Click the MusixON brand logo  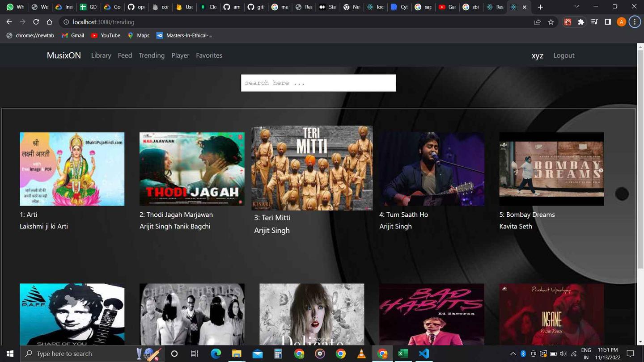click(x=64, y=55)
